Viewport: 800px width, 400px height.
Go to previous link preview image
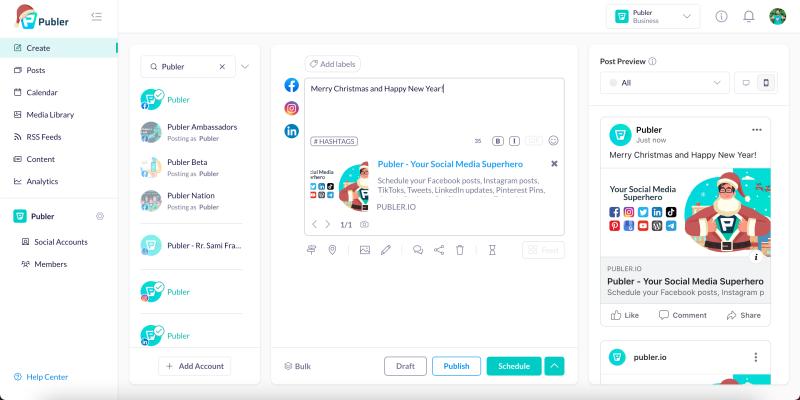point(314,224)
